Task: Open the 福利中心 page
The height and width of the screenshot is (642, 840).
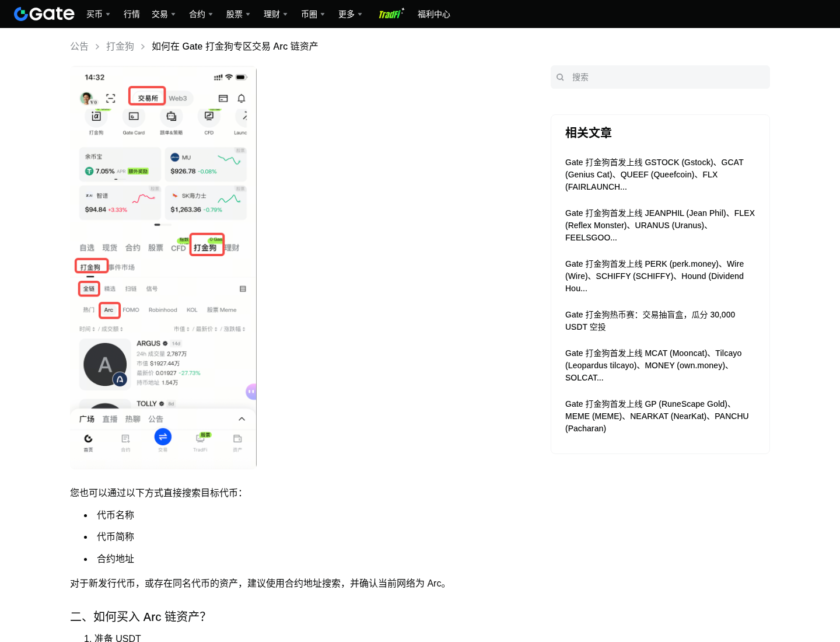Action: pyautogui.click(x=434, y=14)
